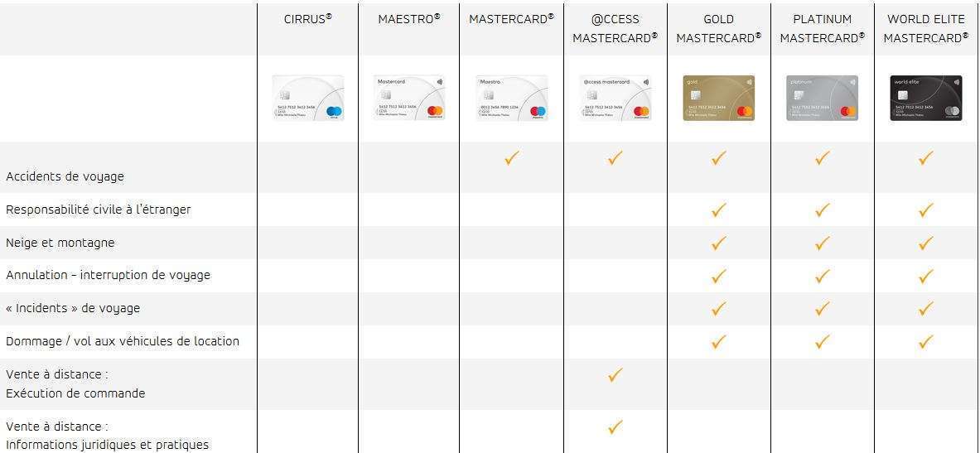Viewport: 980px width, 453px height.
Task: Click the black World Elite card image
Action: [x=925, y=99]
